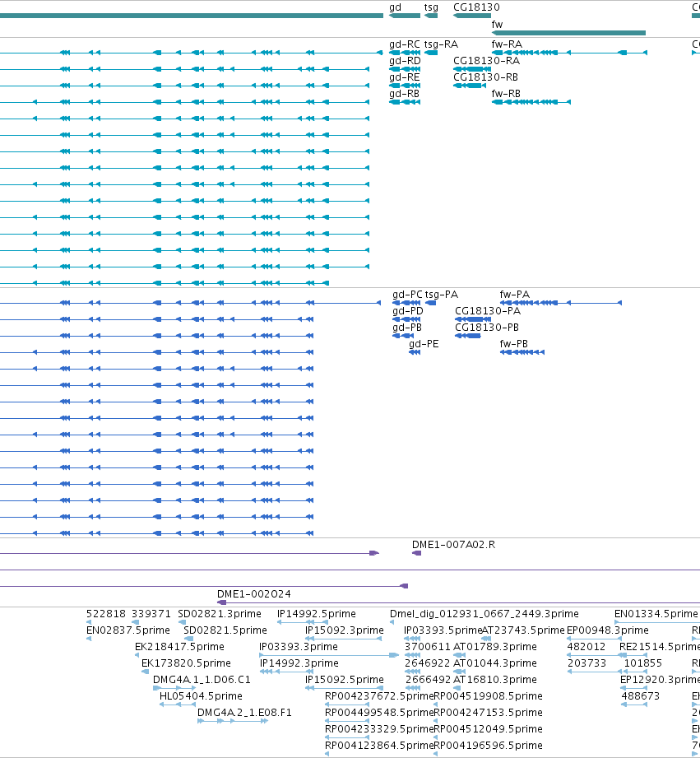Select the fw-RA transcript label
This screenshot has width=700, height=758.
pyautogui.click(x=507, y=44)
